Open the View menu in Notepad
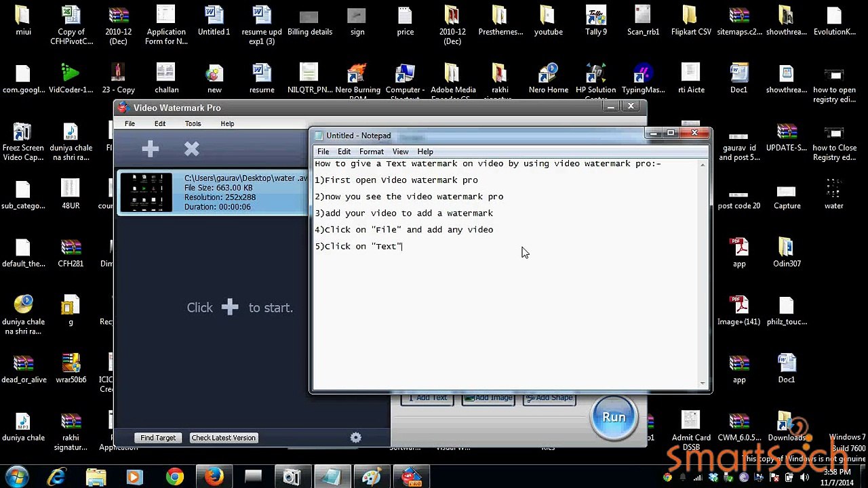Viewport: 868px width, 488px height. coord(401,152)
